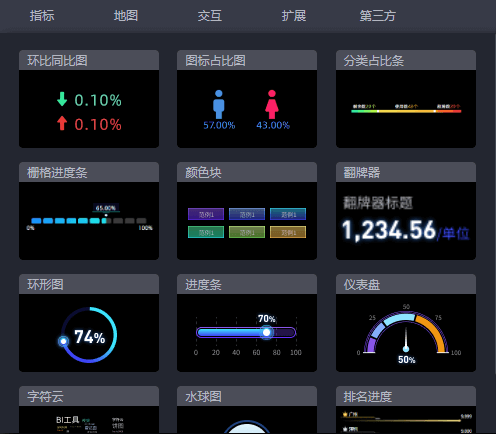Open the 地图 tab
The image size is (496, 434).
click(x=126, y=16)
